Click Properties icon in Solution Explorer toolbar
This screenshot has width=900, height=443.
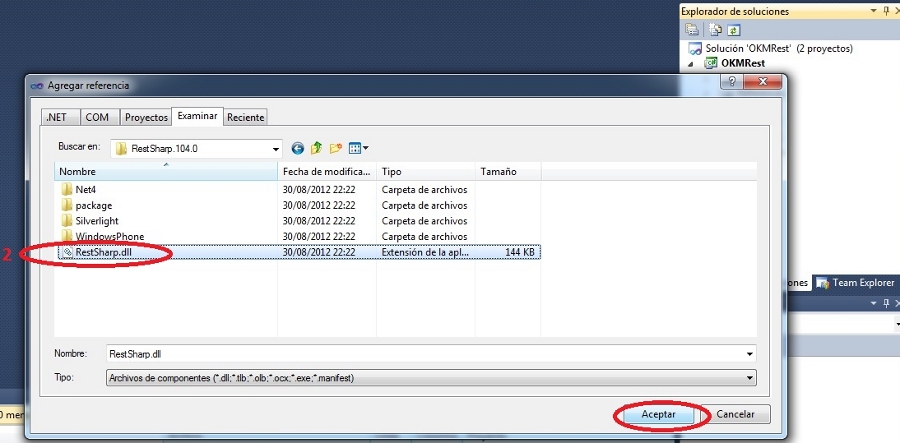[x=692, y=29]
